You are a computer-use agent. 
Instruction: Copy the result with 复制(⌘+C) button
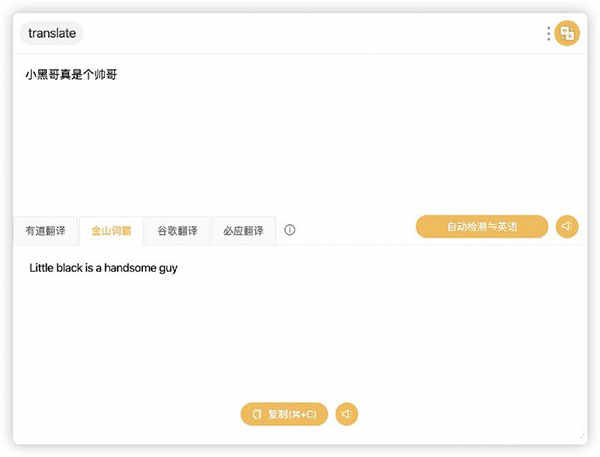pos(284,414)
